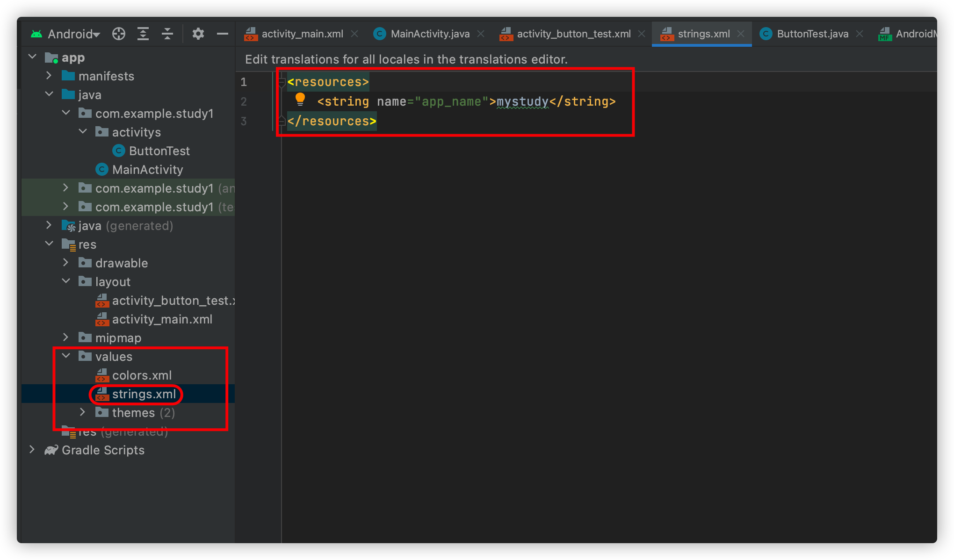Collapse the values folder
The height and width of the screenshot is (560, 954).
coord(66,356)
